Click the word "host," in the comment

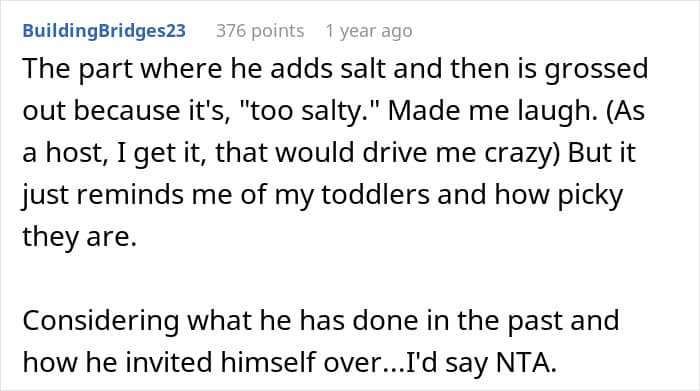pyautogui.click(x=77, y=153)
